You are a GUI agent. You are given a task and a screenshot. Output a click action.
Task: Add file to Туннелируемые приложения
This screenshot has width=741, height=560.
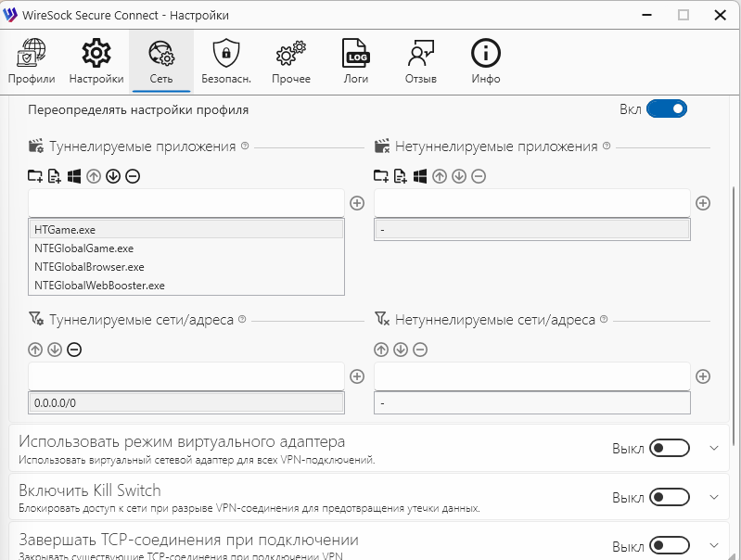tap(55, 176)
